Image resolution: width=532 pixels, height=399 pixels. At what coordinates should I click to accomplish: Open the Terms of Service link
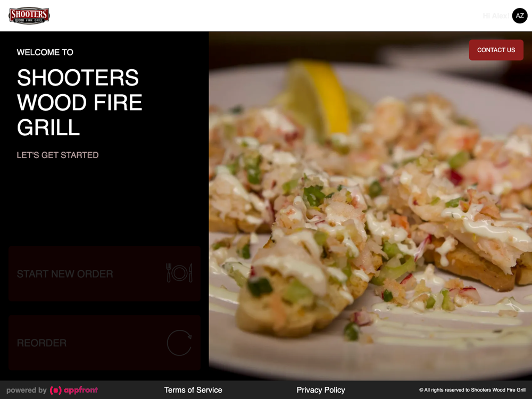pyautogui.click(x=193, y=390)
